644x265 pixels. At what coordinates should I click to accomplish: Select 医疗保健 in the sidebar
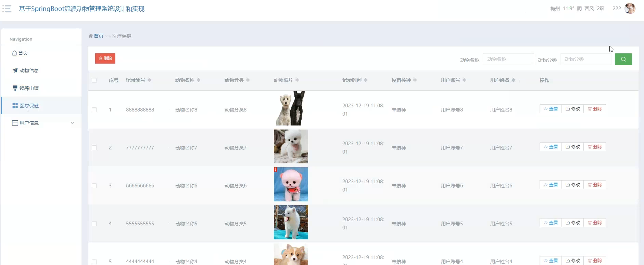[41, 106]
